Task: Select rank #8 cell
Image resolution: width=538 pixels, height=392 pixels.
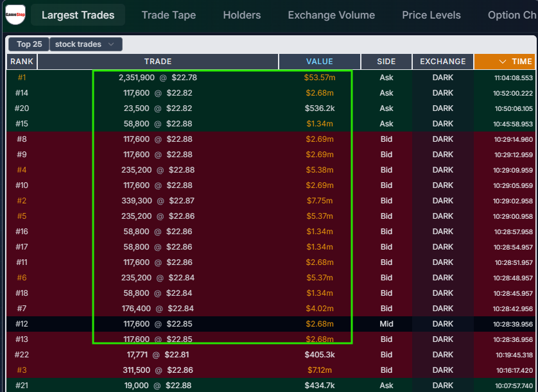Action: click(x=22, y=139)
